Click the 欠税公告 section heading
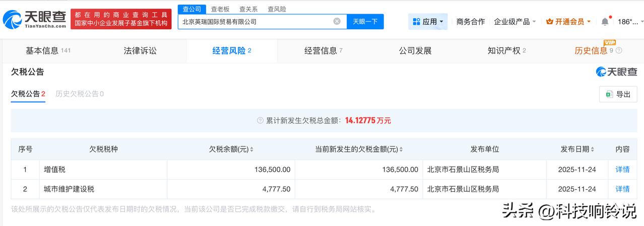644x226 pixels. point(28,72)
